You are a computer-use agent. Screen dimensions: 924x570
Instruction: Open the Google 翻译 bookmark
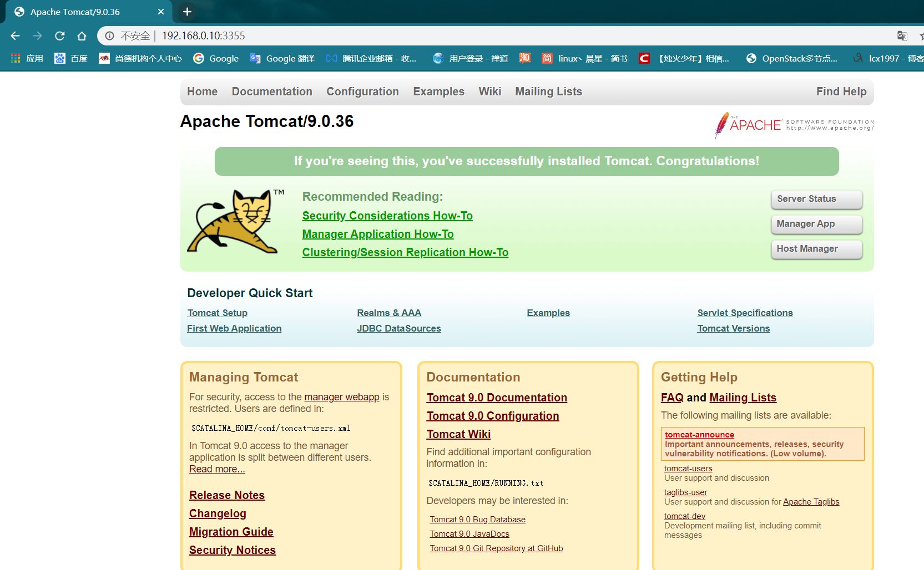click(282, 58)
